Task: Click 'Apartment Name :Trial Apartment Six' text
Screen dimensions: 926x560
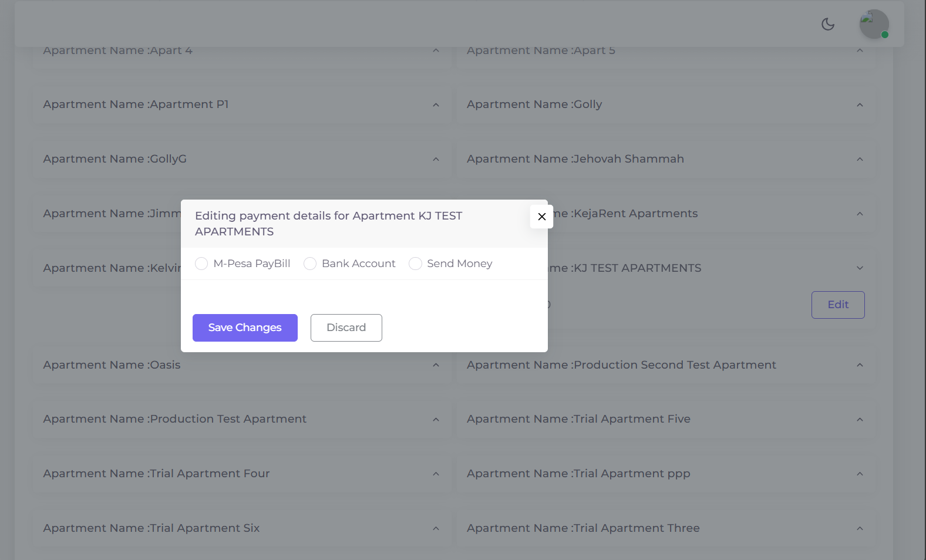Action: [x=151, y=528]
